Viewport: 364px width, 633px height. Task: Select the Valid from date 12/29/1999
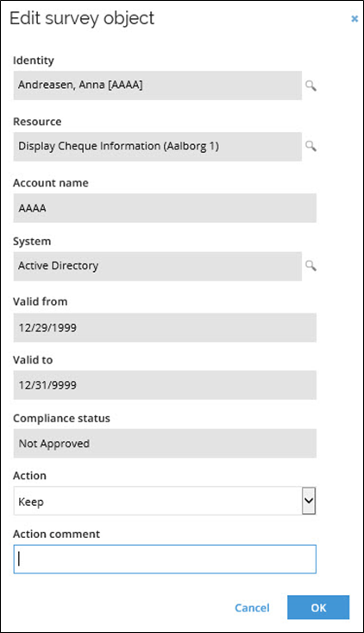tap(165, 327)
